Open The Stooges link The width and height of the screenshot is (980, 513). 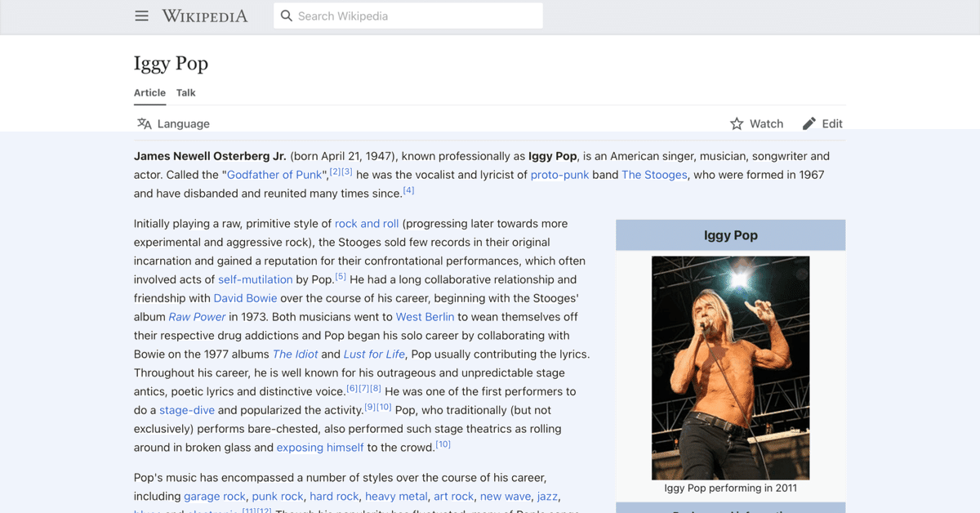pyautogui.click(x=654, y=175)
